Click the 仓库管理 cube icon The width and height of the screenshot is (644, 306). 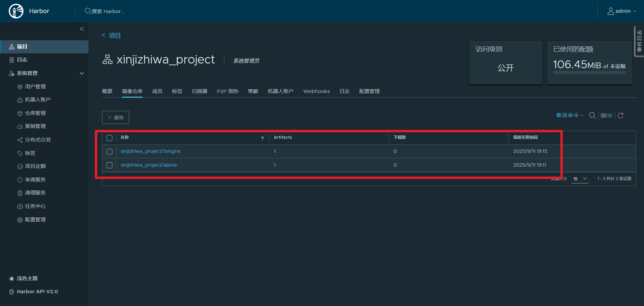pos(20,113)
